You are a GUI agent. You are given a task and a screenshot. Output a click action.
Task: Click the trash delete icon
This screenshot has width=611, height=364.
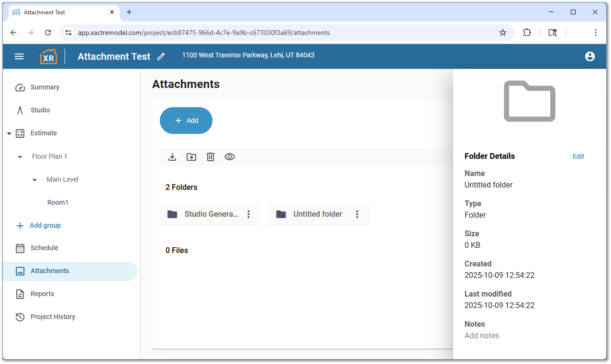(x=211, y=157)
